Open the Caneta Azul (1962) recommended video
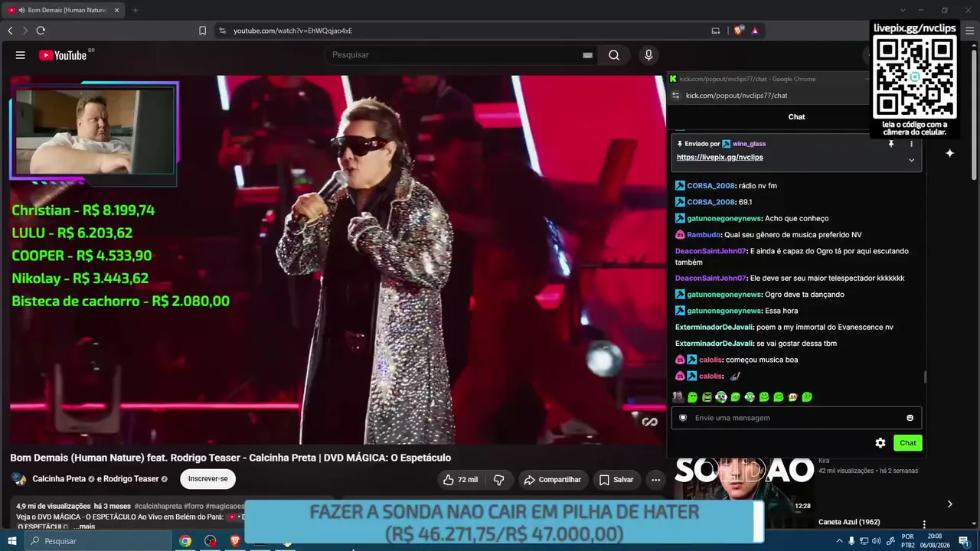The width and height of the screenshot is (980, 551). 849,522
